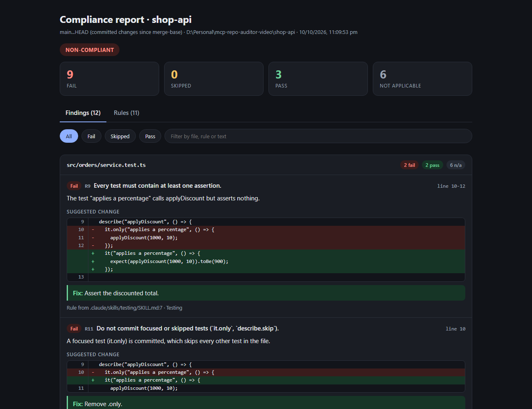Select the All filter pill
Viewport: 532px width, 409px height.
[69, 136]
